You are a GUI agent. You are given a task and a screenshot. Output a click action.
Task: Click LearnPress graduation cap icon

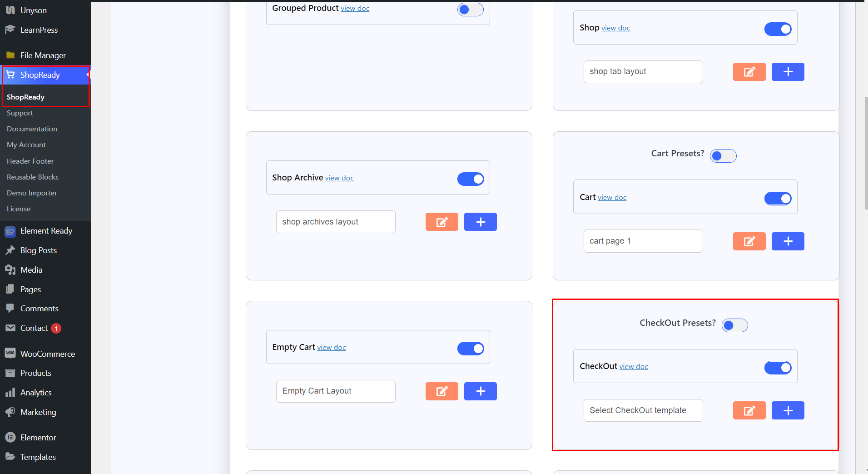pos(10,30)
